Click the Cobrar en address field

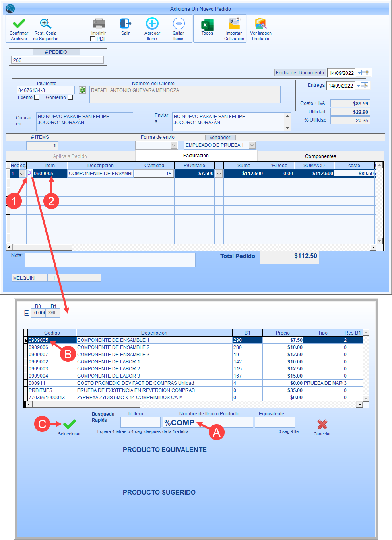tap(85, 121)
